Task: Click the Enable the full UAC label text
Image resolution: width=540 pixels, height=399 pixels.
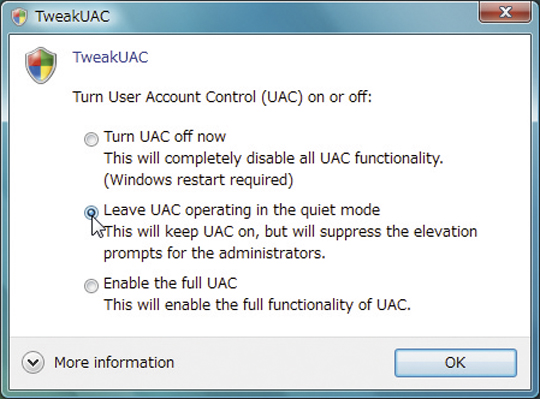Action: click(170, 283)
